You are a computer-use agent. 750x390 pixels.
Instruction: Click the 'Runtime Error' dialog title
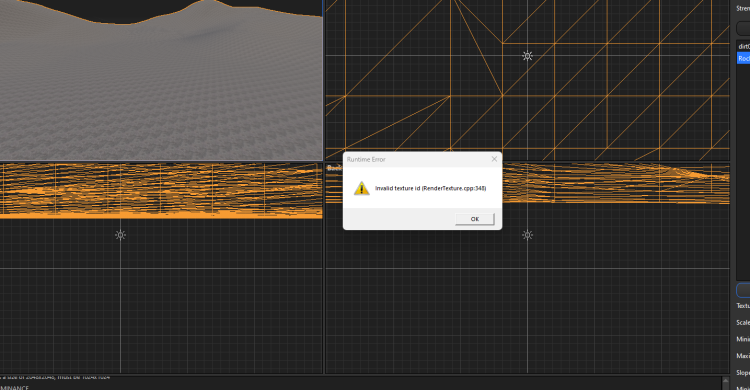[366, 159]
